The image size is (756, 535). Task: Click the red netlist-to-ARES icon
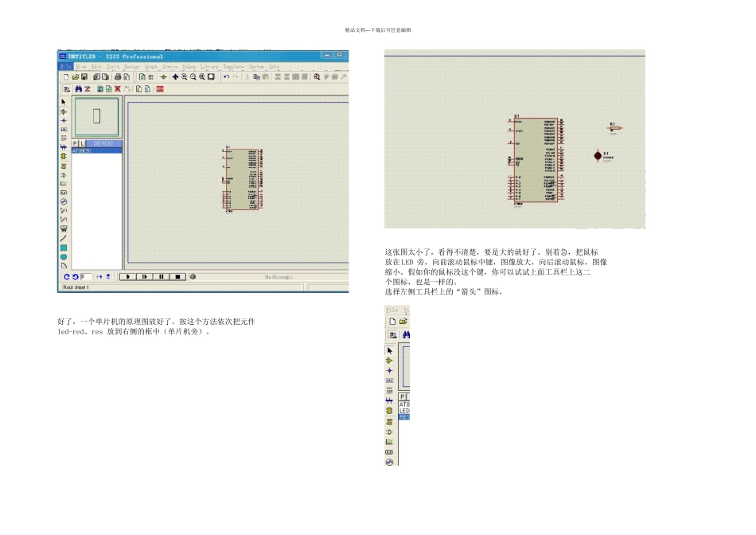(160, 88)
